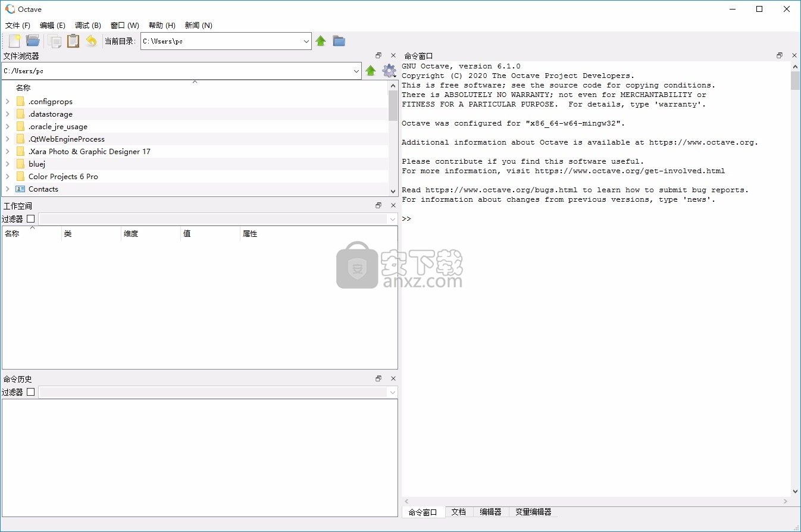Image resolution: width=801 pixels, height=532 pixels.
Task: Click the New Script toolbar icon
Action: point(14,41)
